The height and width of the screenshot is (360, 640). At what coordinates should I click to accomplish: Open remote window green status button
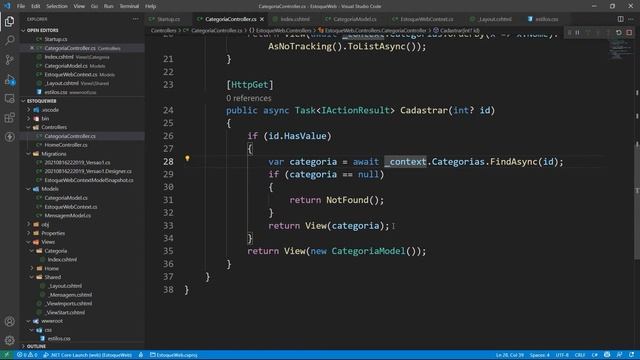coord(6,355)
